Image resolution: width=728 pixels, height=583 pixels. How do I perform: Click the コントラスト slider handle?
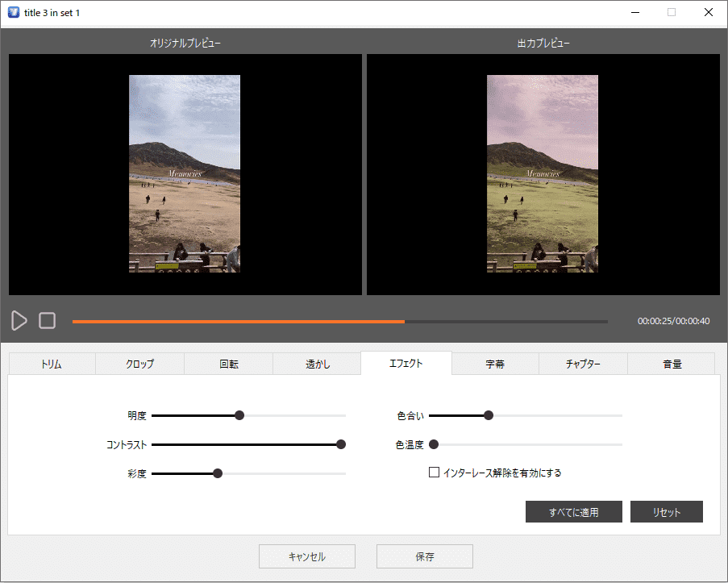[x=341, y=444]
